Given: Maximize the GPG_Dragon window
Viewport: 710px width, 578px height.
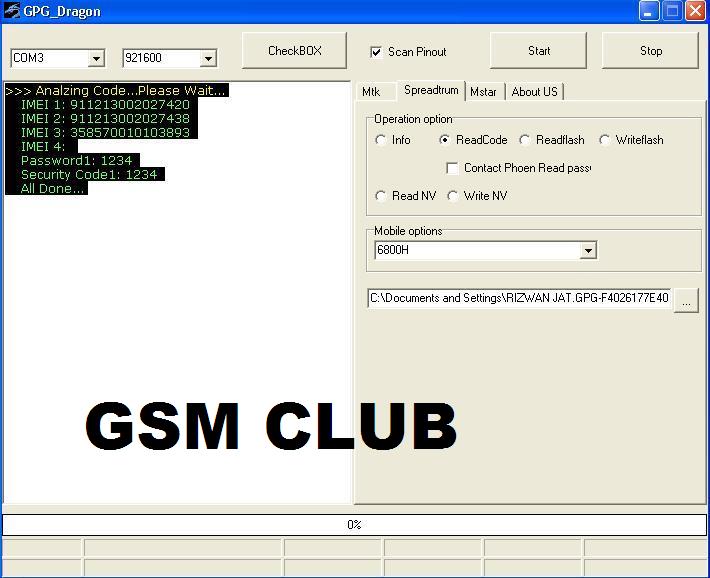Looking at the screenshot, I should click(x=672, y=11).
